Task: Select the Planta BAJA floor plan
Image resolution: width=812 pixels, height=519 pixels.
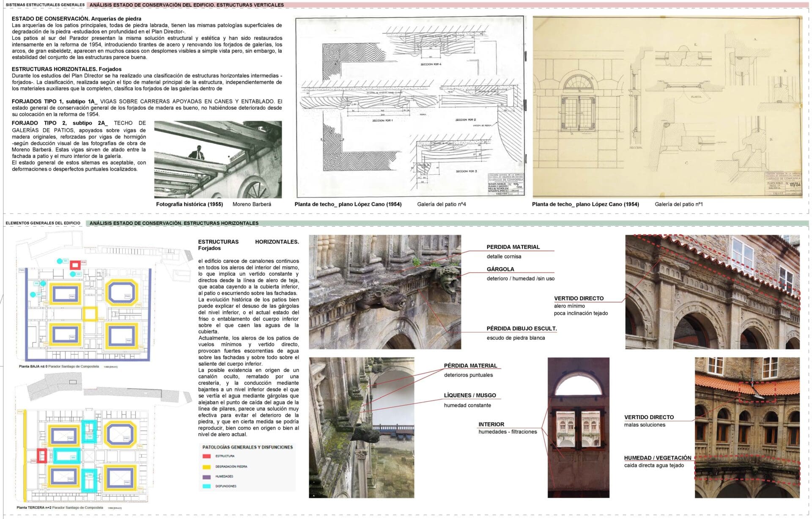Action: pyautogui.click(x=84, y=299)
